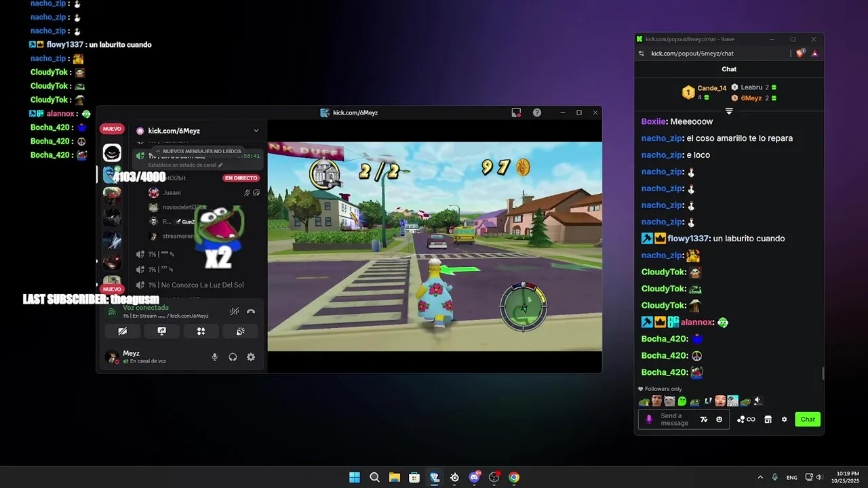Select the Cande_14 top gifter entry
The image size is (868, 488).
[705, 92]
